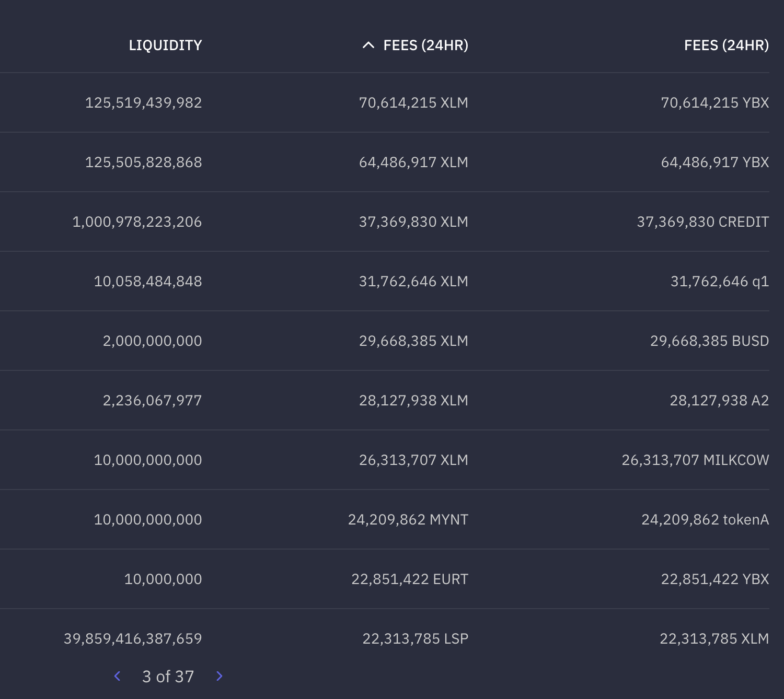Click sort caret beside FEES (24HR)
The image size is (784, 699).
tap(368, 45)
